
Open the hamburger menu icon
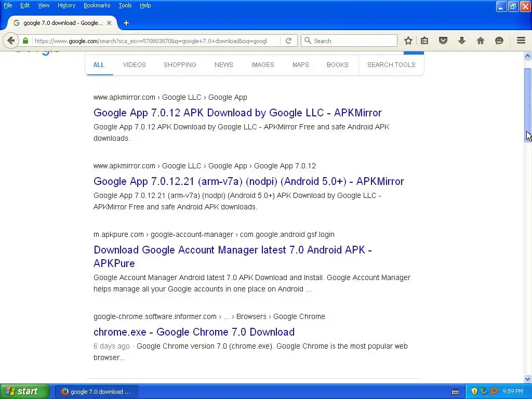521,41
